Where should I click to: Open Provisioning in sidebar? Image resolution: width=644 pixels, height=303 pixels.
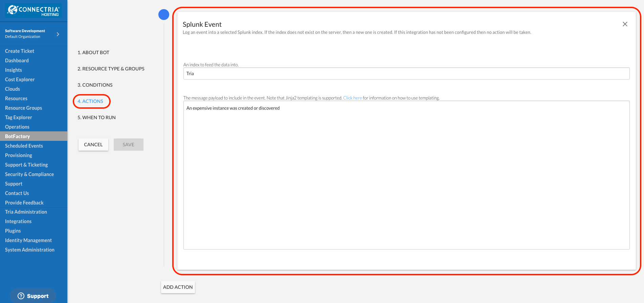[19, 155]
